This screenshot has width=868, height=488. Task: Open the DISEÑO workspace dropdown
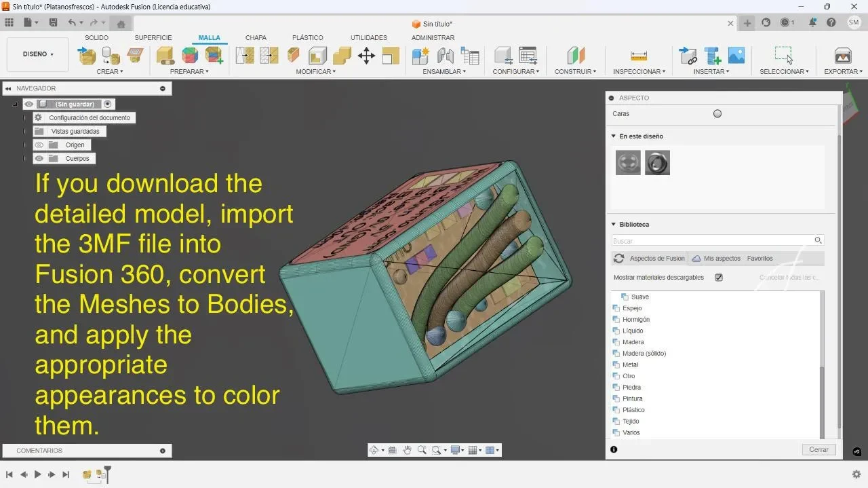[x=38, y=54]
